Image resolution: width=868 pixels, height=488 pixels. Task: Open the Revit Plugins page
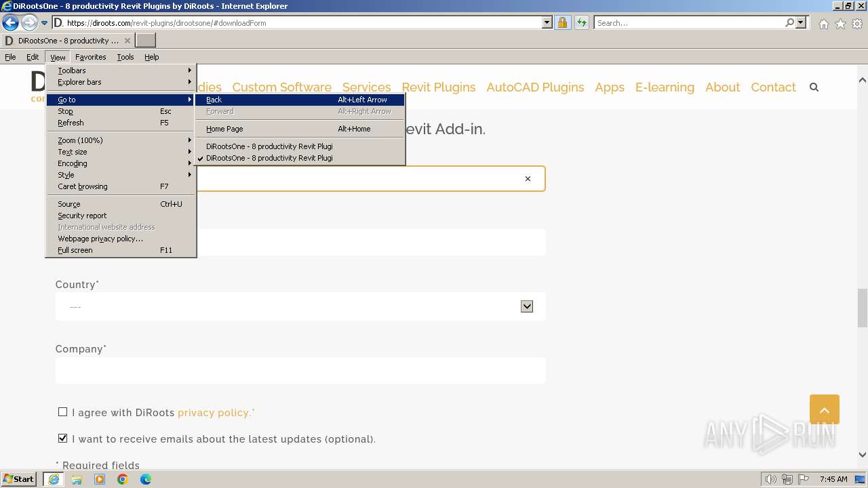pos(439,87)
